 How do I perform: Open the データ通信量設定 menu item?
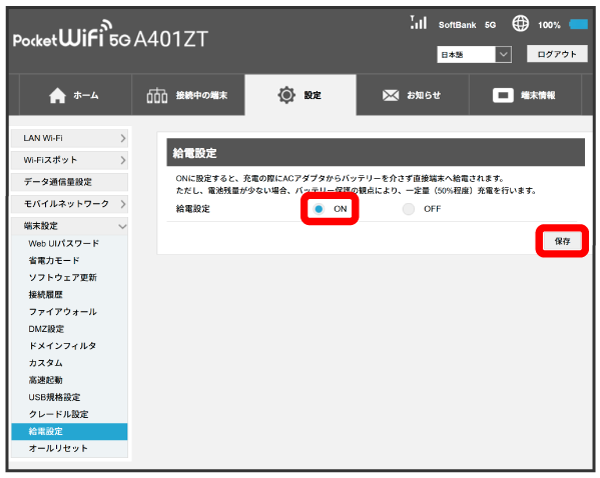pos(70,182)
